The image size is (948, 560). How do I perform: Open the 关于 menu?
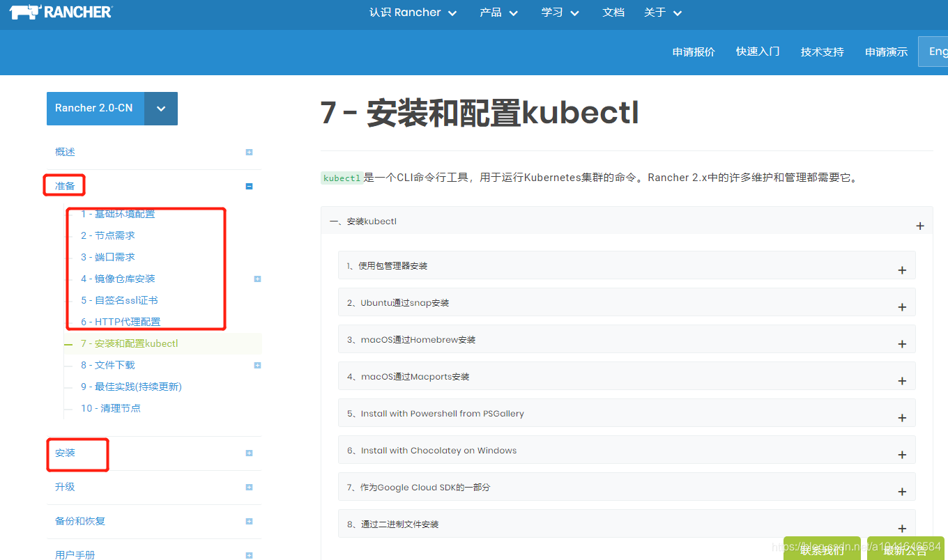(663, 13)
